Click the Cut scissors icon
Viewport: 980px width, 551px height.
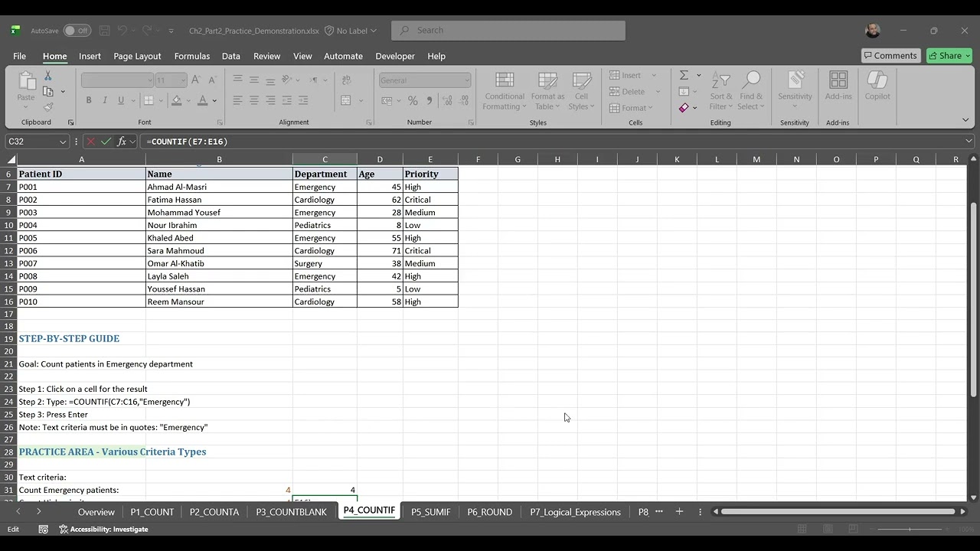click(47, 76)
